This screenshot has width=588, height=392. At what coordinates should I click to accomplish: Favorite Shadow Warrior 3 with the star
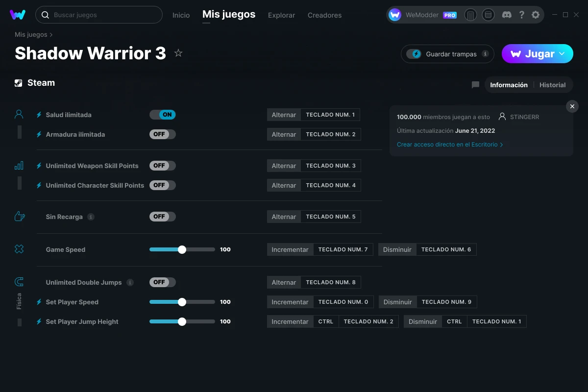(178, 53)
